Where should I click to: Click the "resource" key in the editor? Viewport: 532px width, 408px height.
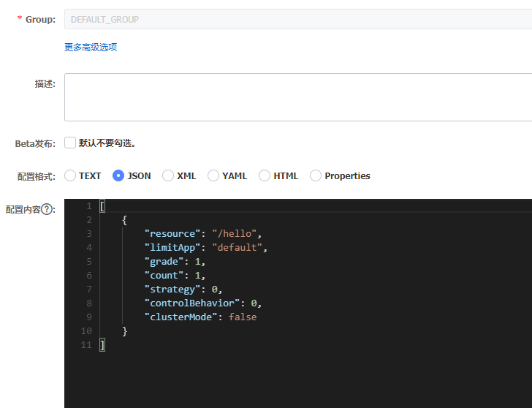click(172, 233)
